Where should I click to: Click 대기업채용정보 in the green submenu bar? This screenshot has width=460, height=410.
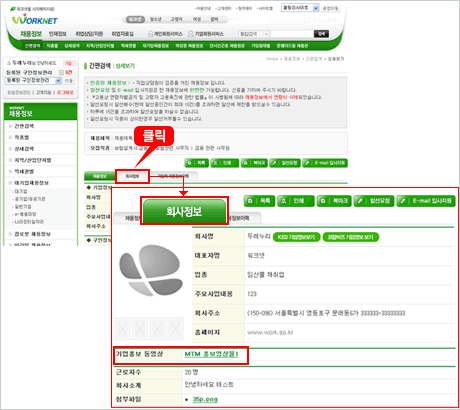tap(156, 46)
